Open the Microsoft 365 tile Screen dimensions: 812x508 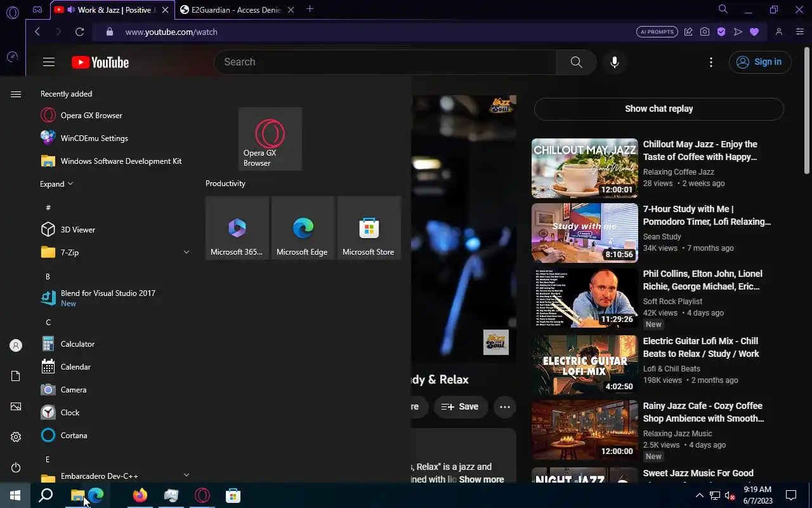(237, 228)
